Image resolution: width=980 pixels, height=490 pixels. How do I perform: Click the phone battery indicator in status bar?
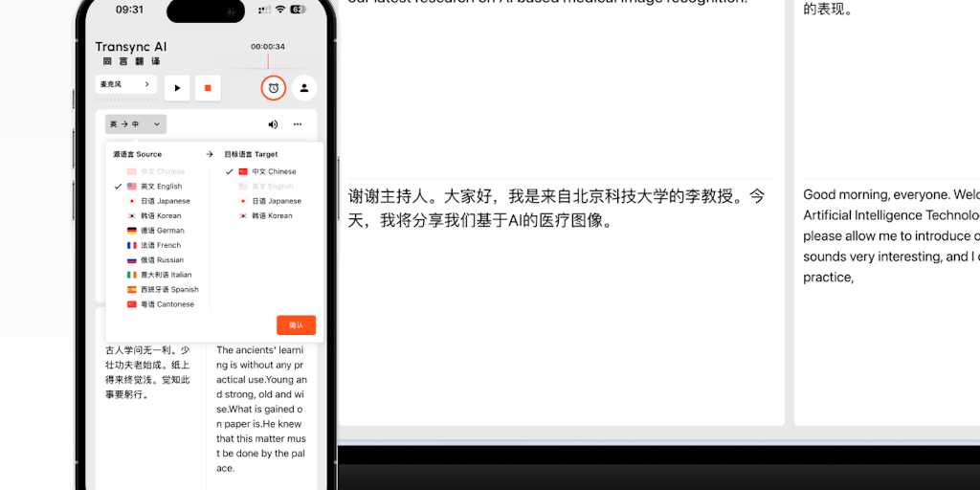click(298, 10)
